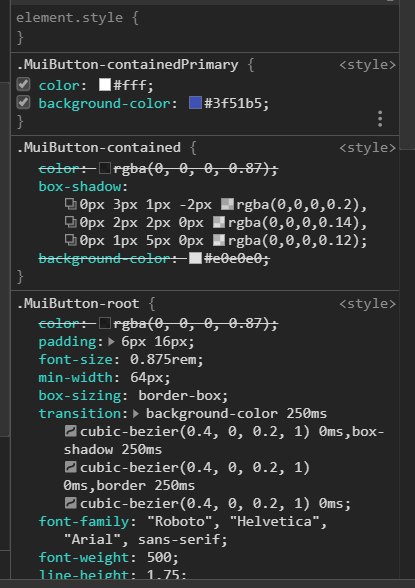Click the box-sizing property name
The width and height of the screenshot is (415, 588).
click(x=80, y=396)
